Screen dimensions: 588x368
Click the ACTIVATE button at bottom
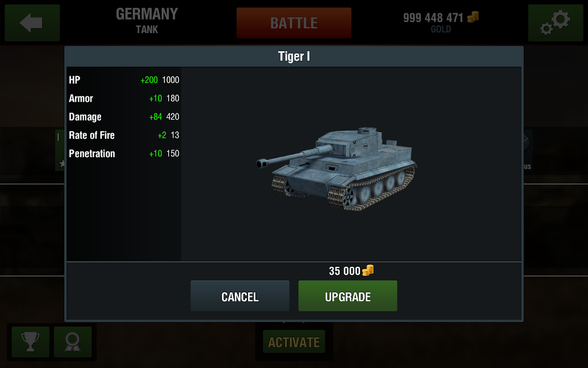[x=294, y=342]
